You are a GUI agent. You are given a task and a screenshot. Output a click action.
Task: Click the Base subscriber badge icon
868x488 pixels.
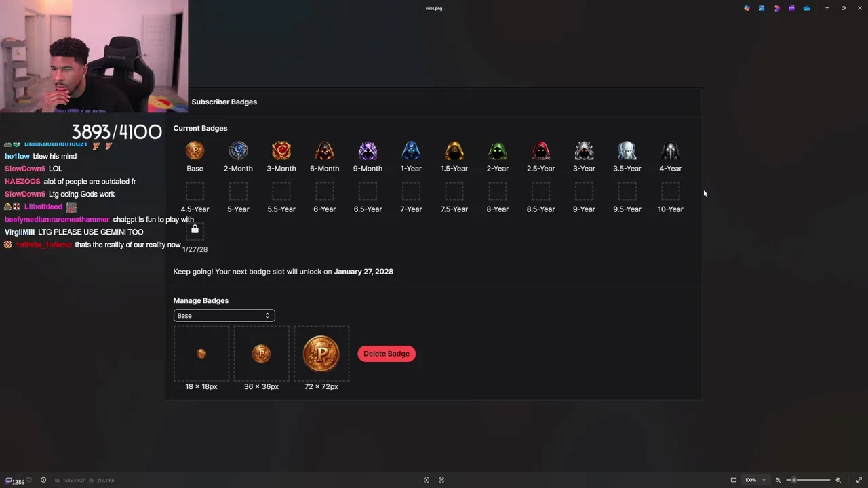point(195,150)
